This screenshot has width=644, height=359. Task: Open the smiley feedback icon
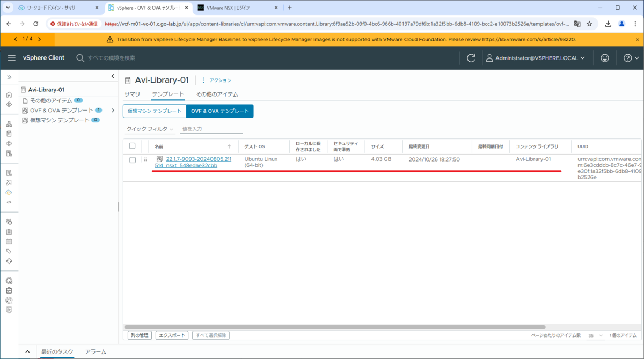(x=605, y=58)
